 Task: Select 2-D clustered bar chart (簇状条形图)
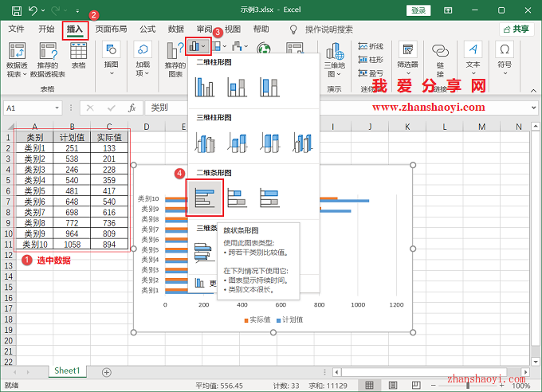[x=205, y=198]
